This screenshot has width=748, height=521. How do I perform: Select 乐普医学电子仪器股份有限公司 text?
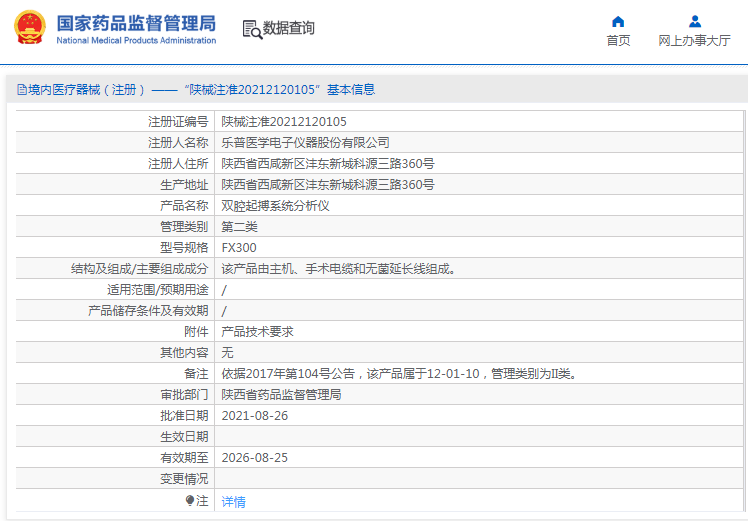[305, 143]
